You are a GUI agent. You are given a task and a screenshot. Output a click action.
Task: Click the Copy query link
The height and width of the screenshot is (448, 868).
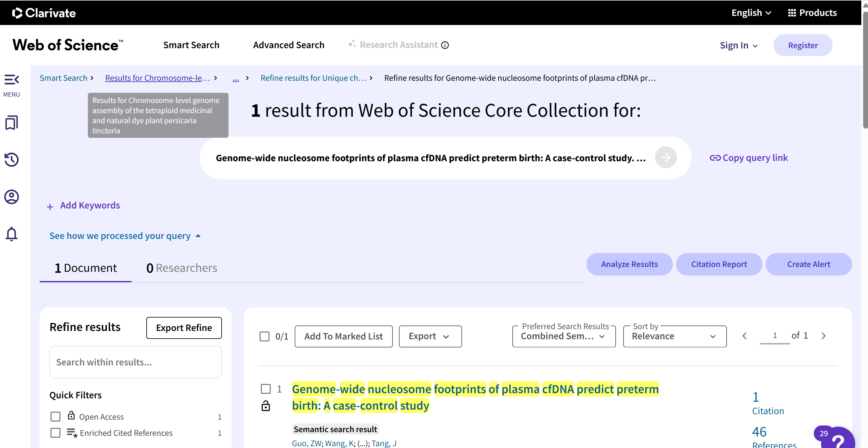(749, 158)
